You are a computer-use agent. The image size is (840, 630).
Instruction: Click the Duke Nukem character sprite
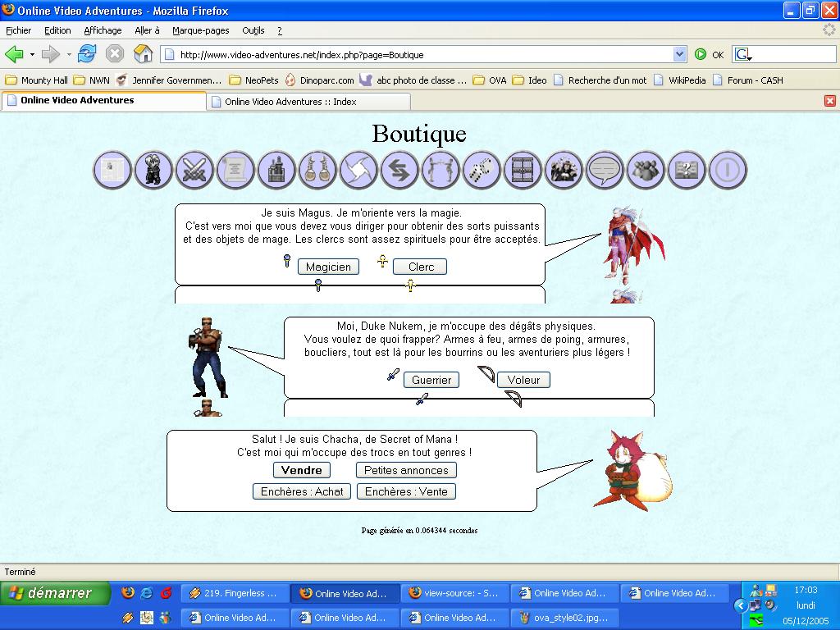207,358
